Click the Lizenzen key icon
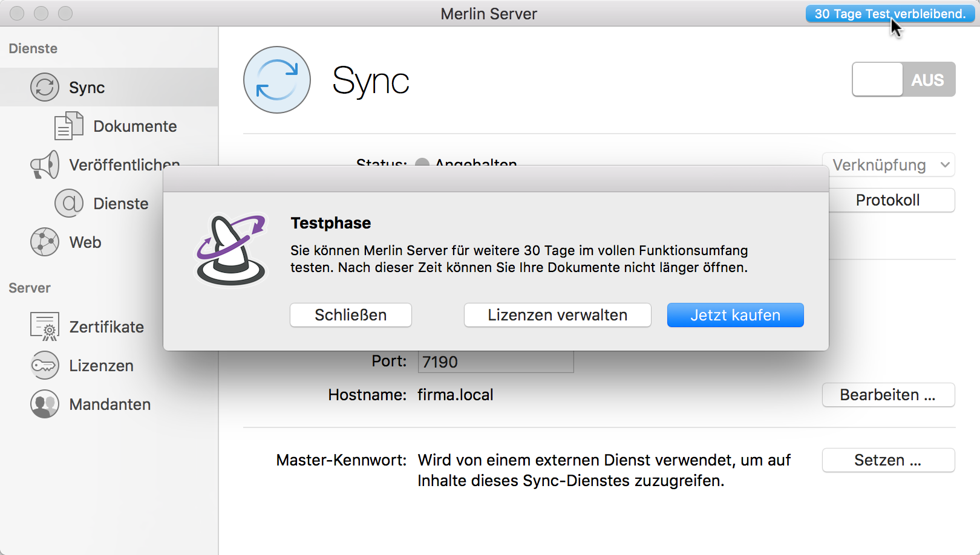980x555 pixels. [x=45, y=365]
